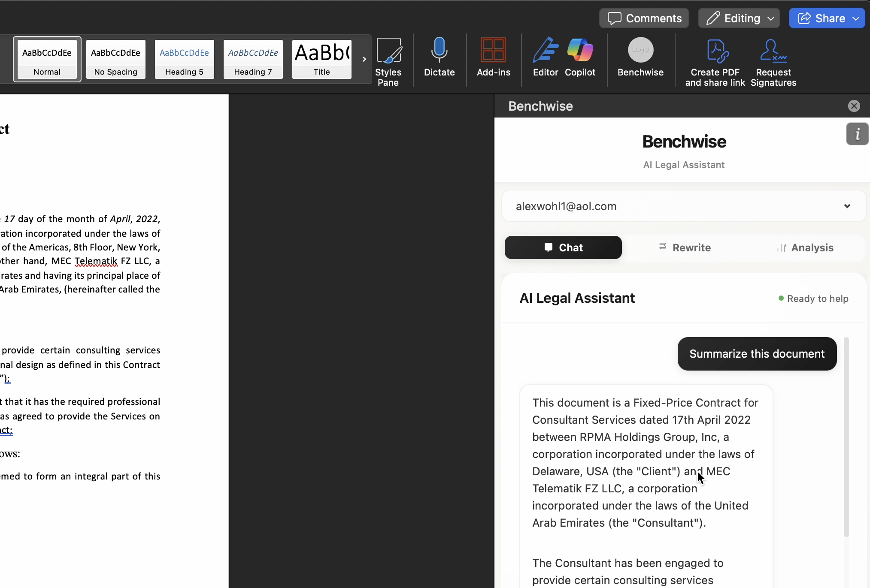Viewport: 870px width, 588px height.
Task: Click the AI Legal Assistant heading
Action: click(x=577, y=298)
